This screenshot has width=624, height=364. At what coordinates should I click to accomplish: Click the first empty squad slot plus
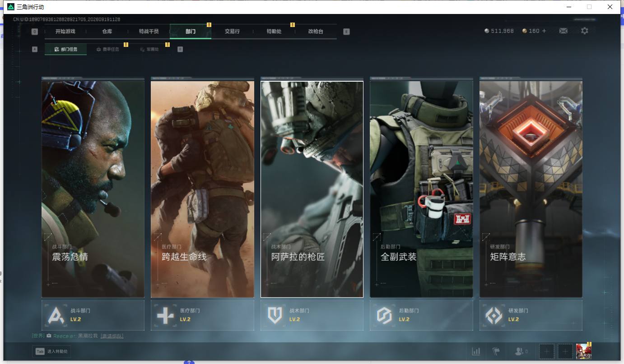coord(547,351)
